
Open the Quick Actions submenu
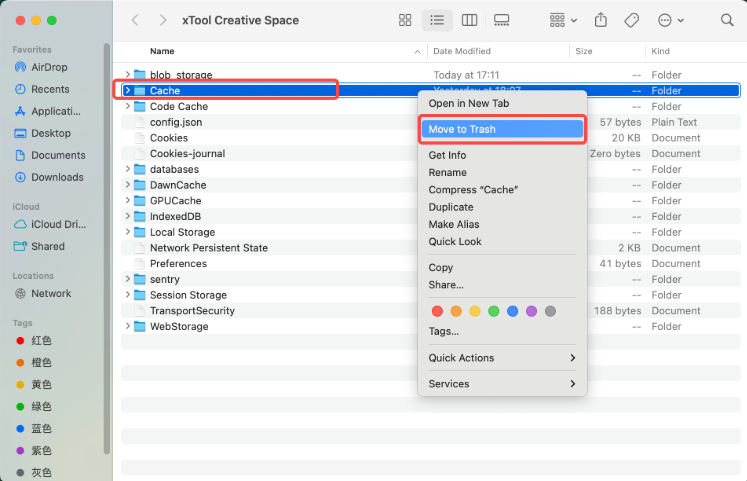pos(502,358)
